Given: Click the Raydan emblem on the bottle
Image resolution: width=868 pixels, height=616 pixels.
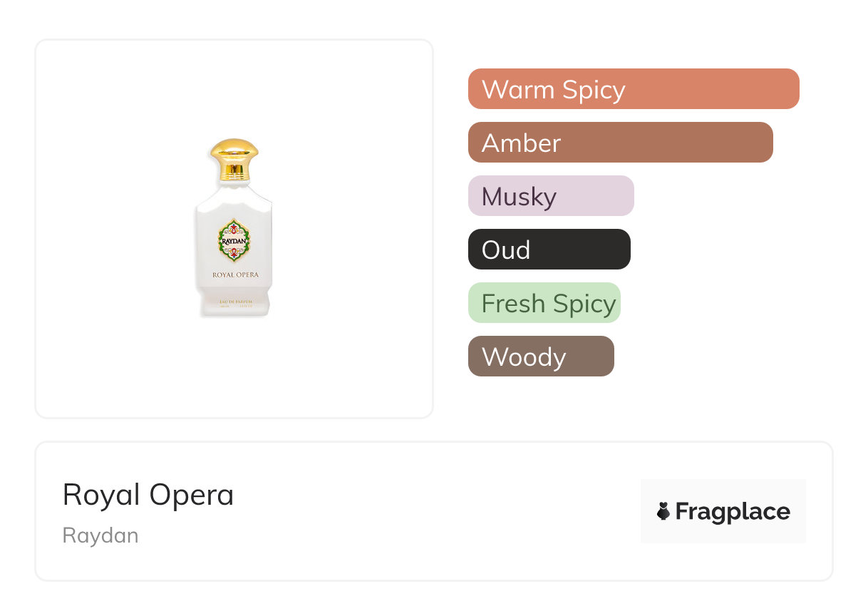Looking at the screenshot, I should click(x=234, y=240).
